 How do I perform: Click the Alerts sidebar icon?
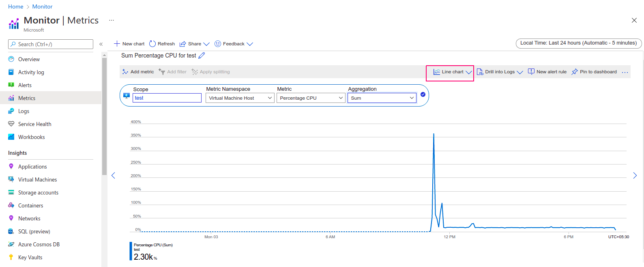click(11, 85)
